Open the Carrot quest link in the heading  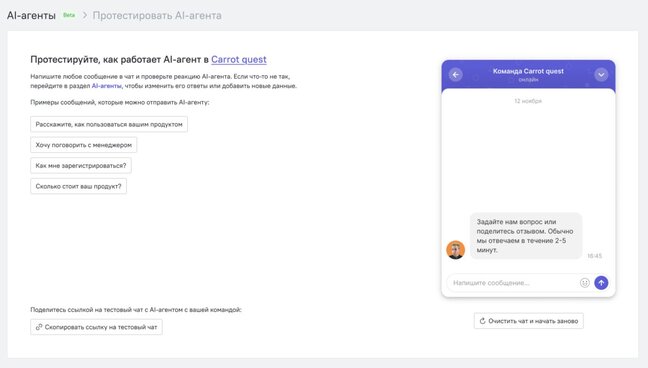tap(239, 60)
